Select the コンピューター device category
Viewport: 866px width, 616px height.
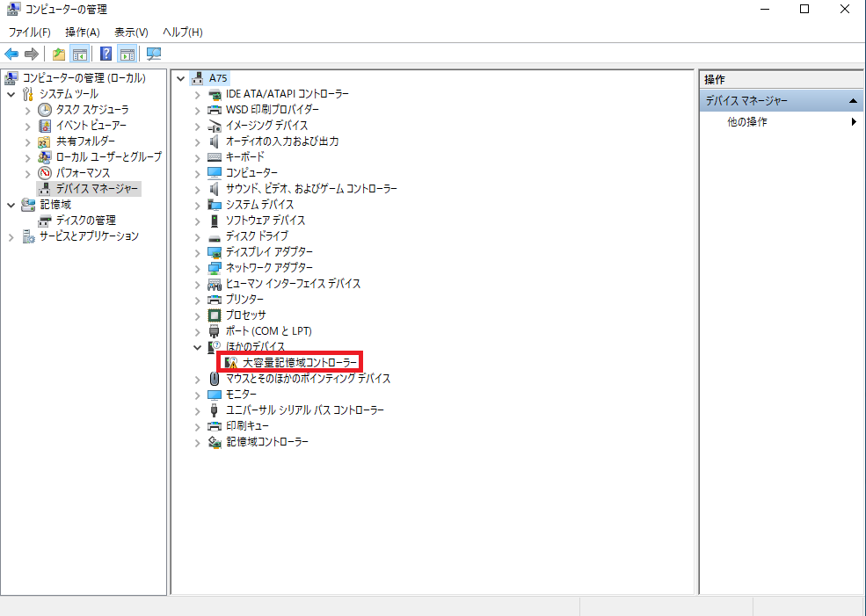point(251,173)
